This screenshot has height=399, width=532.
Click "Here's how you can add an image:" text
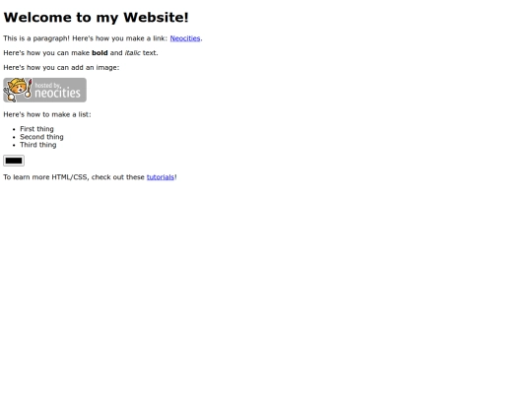point(61,68)
